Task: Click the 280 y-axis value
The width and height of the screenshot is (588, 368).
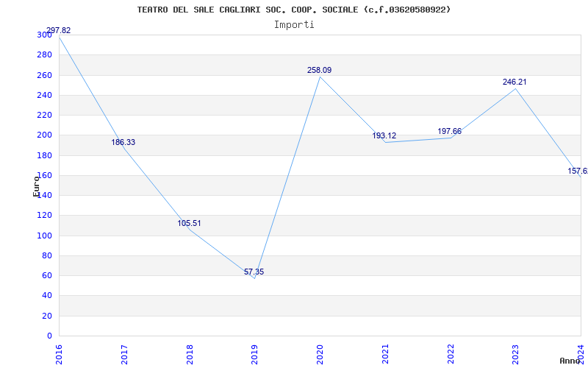Action: (x=44, y=55)
